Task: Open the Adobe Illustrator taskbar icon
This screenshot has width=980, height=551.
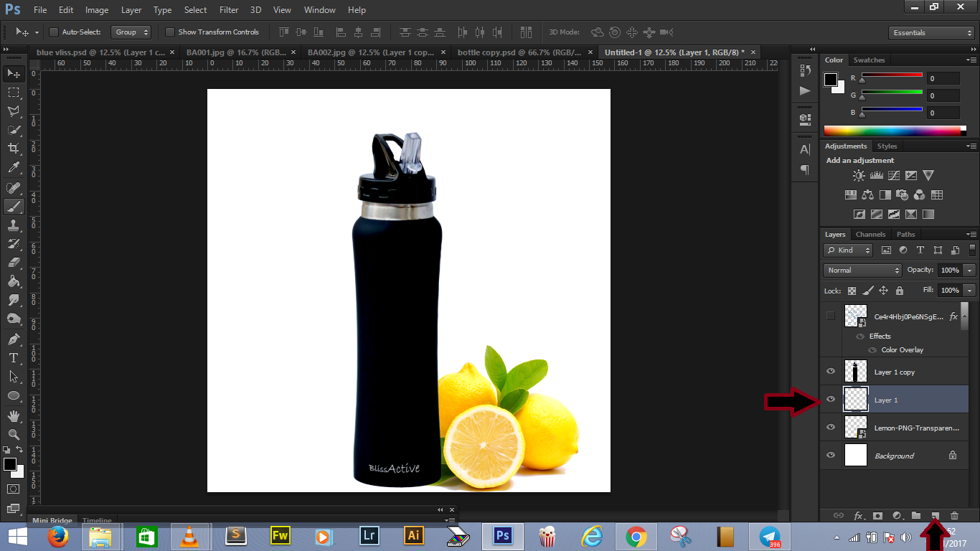Action: click(413, 535)
